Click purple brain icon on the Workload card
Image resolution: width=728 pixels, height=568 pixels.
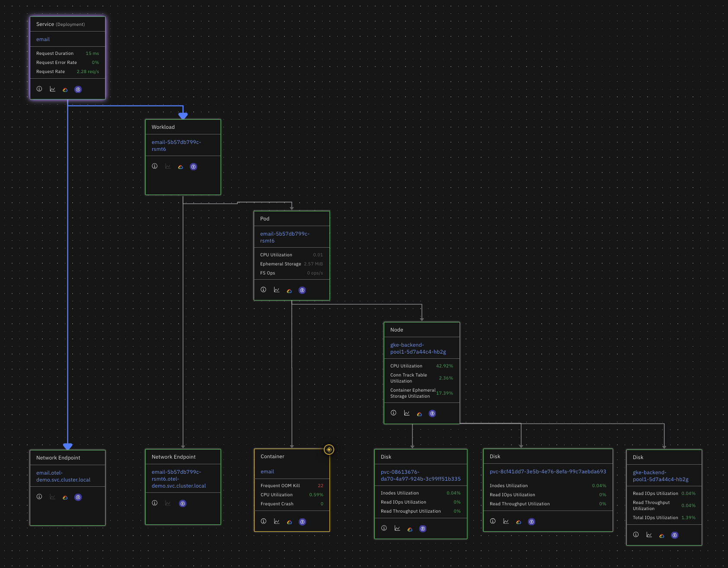(194, 167)
